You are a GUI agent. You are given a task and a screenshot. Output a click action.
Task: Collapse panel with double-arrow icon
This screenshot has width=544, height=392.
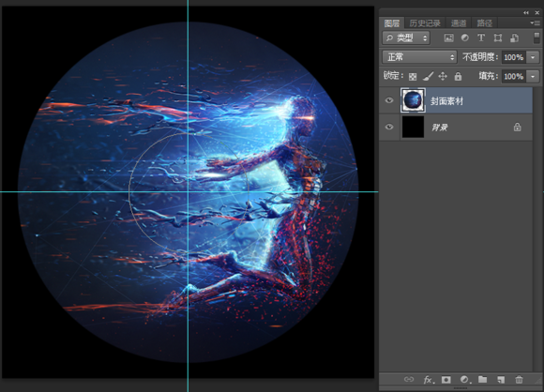(x=526, y=13)
